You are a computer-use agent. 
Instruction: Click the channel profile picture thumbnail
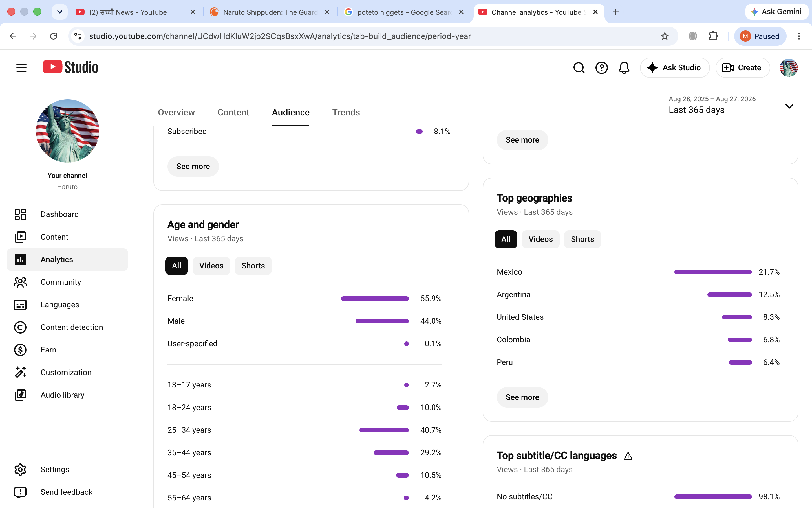(67, 131)
